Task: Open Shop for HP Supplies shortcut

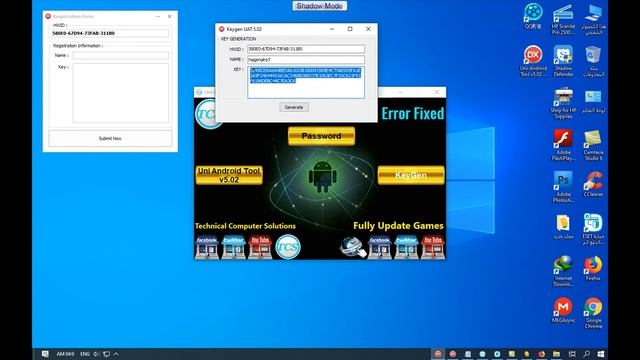Action: (x=563, y=103)
